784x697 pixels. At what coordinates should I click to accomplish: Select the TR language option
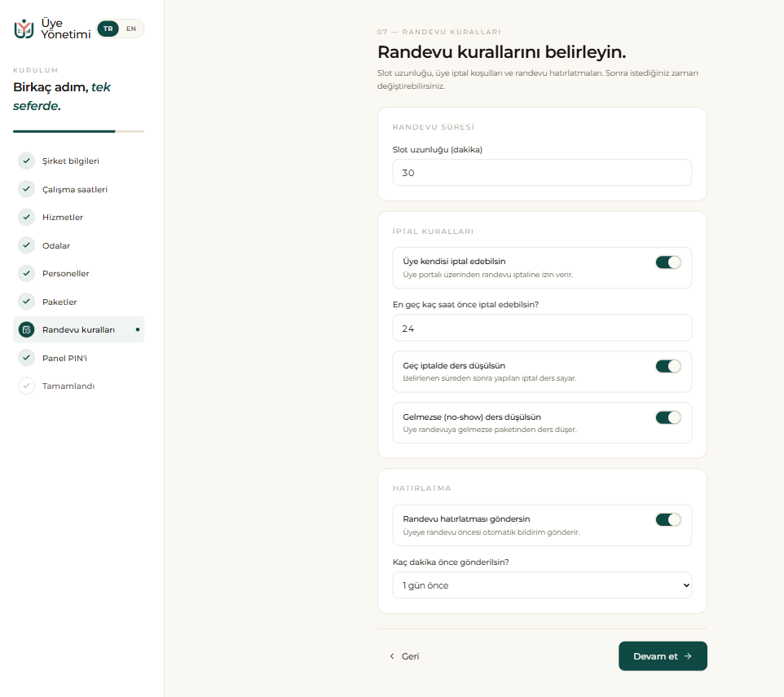coord(108,29)
